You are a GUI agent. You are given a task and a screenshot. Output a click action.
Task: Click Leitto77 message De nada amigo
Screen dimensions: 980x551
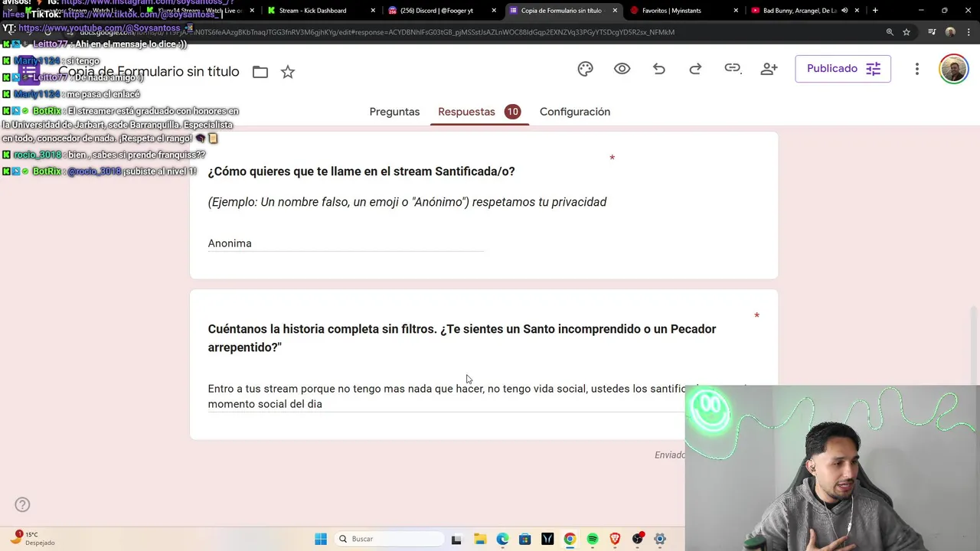[73, 77]
